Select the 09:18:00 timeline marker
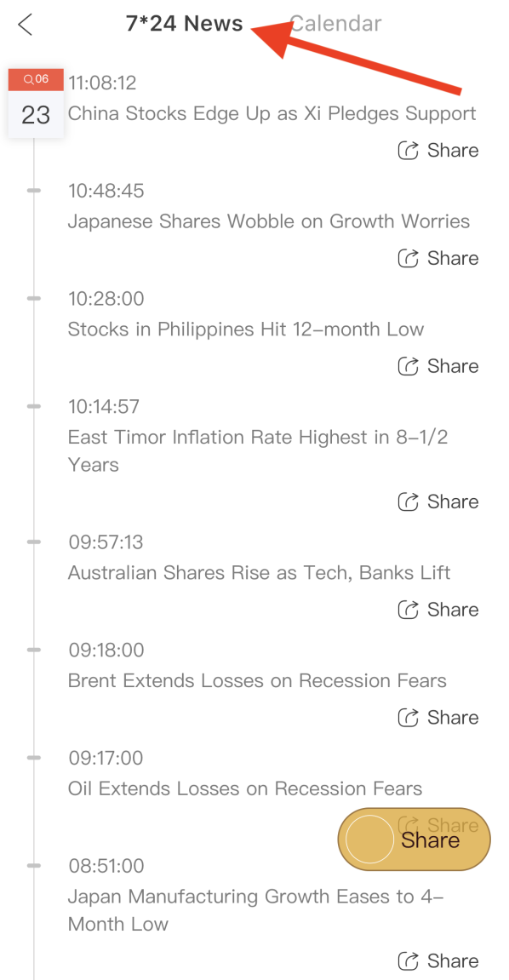 point(34,650)
